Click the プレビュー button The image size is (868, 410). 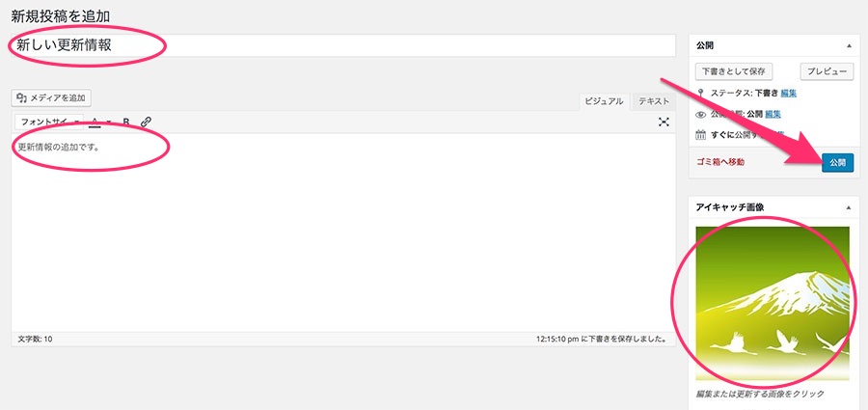(827, 71)
